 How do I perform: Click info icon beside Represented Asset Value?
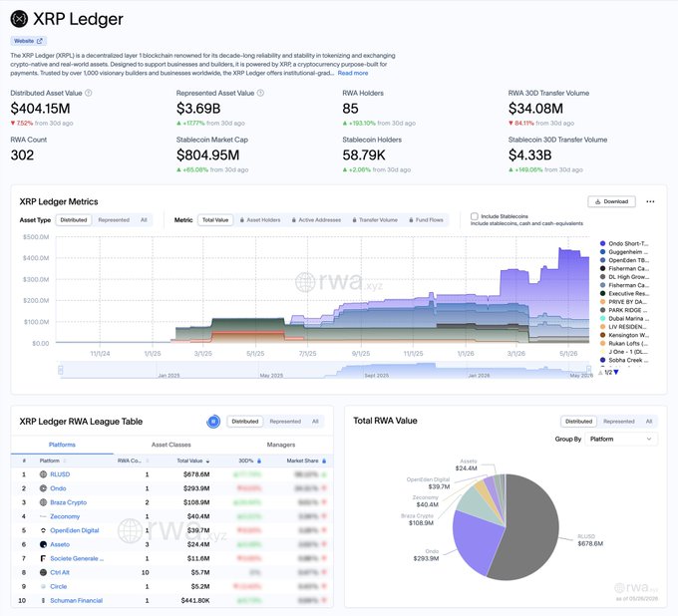click(x=260, y=93)
